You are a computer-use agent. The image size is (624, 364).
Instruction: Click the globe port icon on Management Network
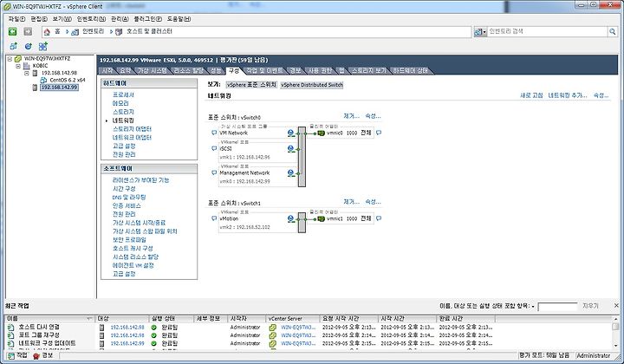291,173
